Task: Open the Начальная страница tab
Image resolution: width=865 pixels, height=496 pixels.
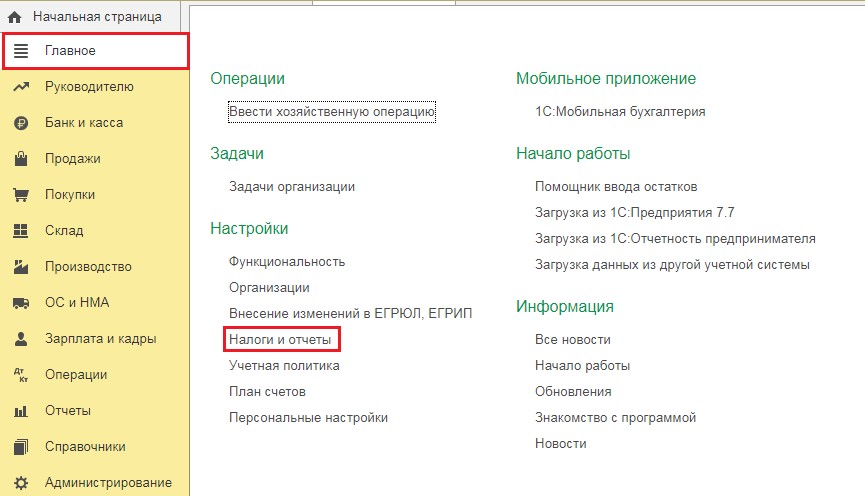Action: coord(90,17)
